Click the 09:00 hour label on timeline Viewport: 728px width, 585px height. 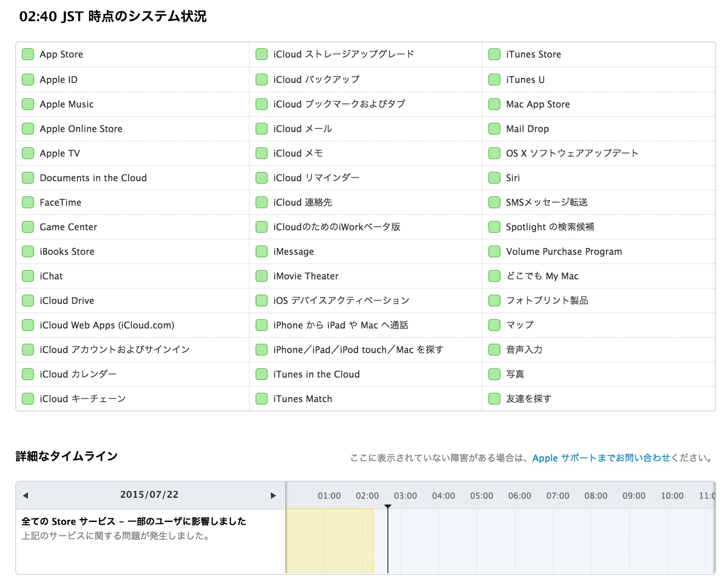tap(634, 496)
